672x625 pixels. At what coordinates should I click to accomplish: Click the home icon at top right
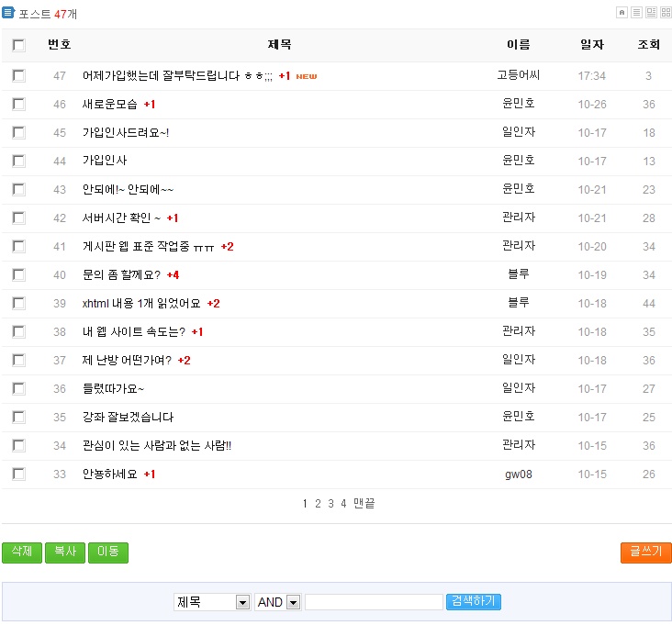point(622,13)
